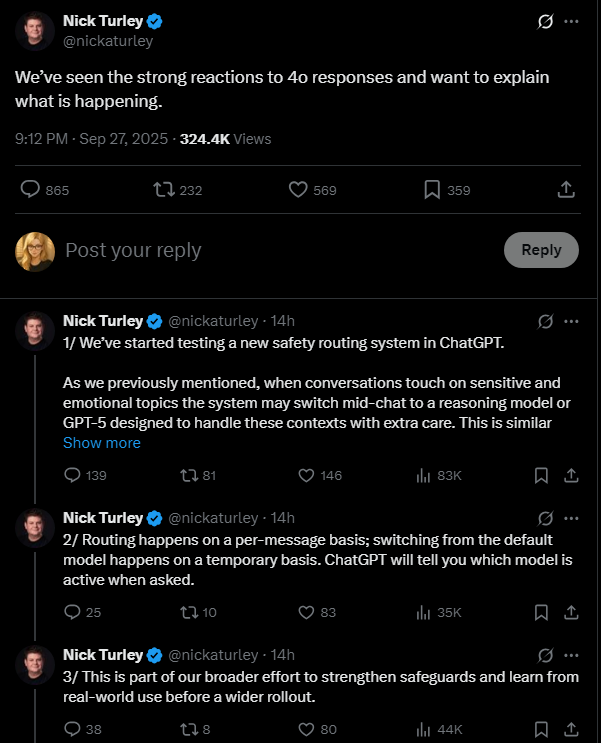
Task: Repost the main tweet with 232 reposts
Action: (x=164, y=190)
